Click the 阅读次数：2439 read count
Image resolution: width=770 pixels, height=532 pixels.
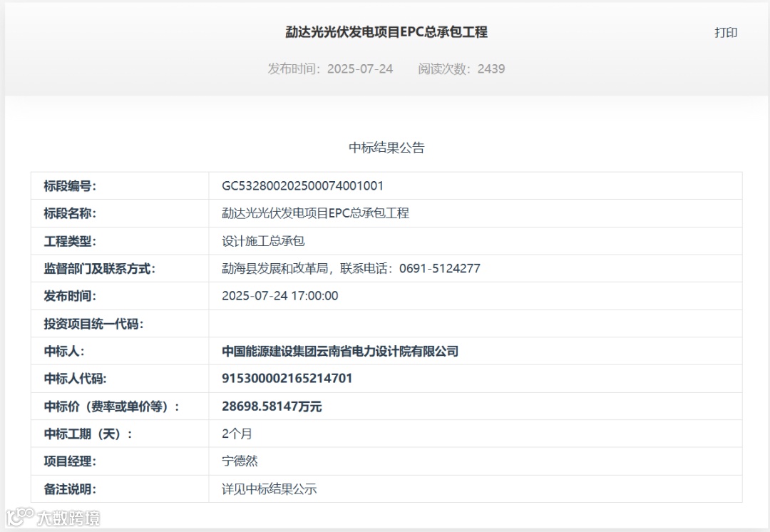pyautogui.click(x=461, y=68)
